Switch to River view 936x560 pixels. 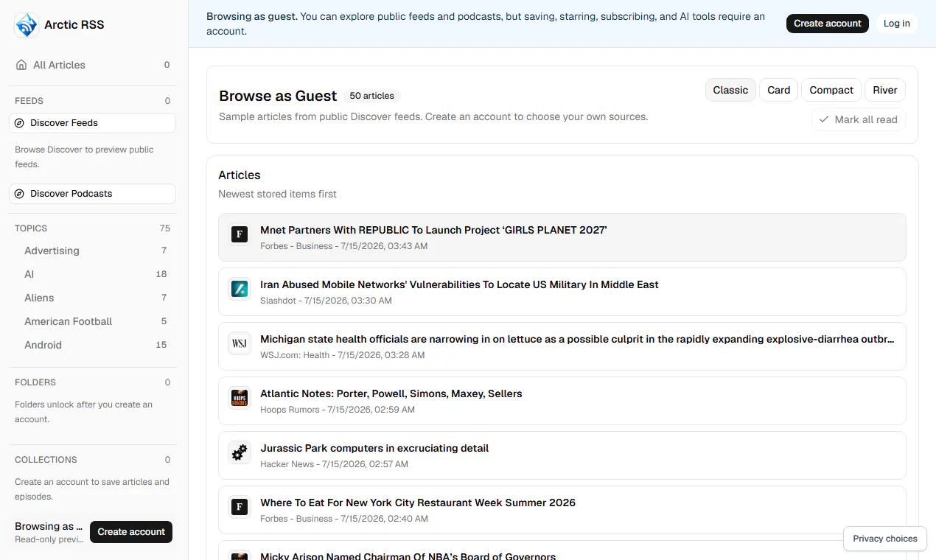885,90
